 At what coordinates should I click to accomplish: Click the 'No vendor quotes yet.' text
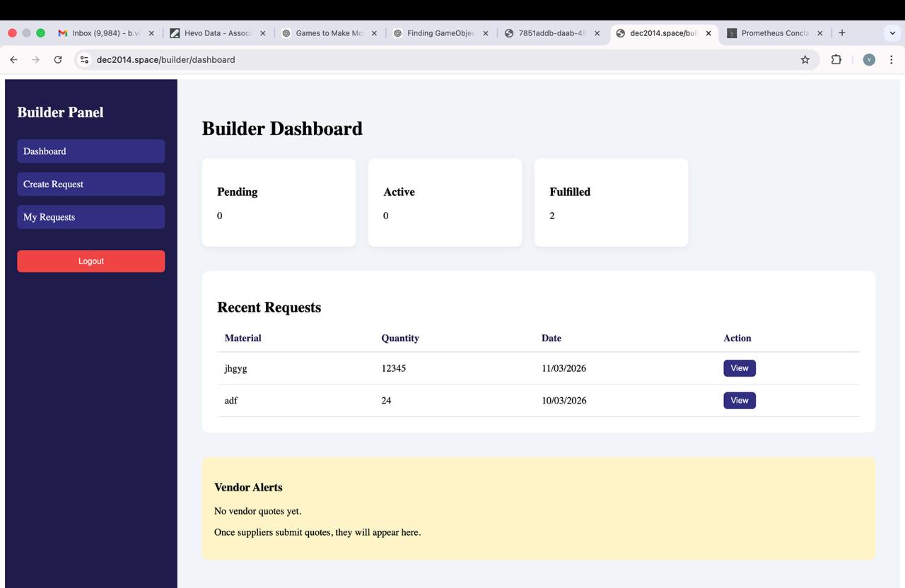[x=257, y=511]
